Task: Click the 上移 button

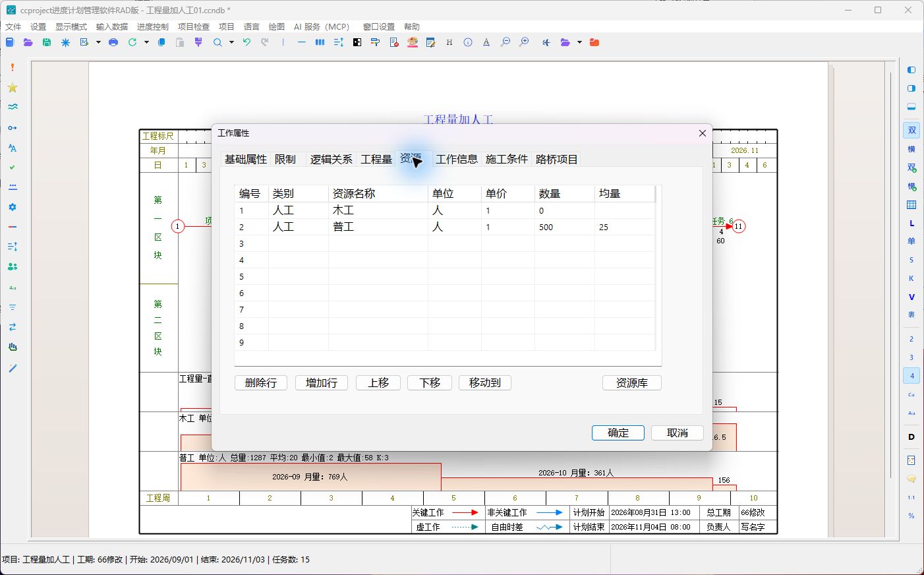Action: 378,382
